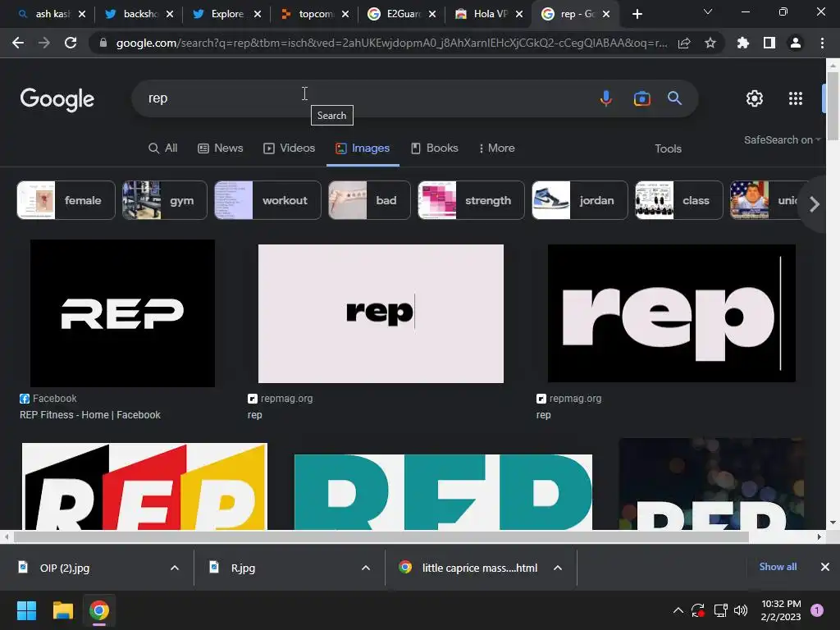This screenshot has height=630, width=840.
Task: Expand options for OIP (2).jpg download
Action: [175, 568]
